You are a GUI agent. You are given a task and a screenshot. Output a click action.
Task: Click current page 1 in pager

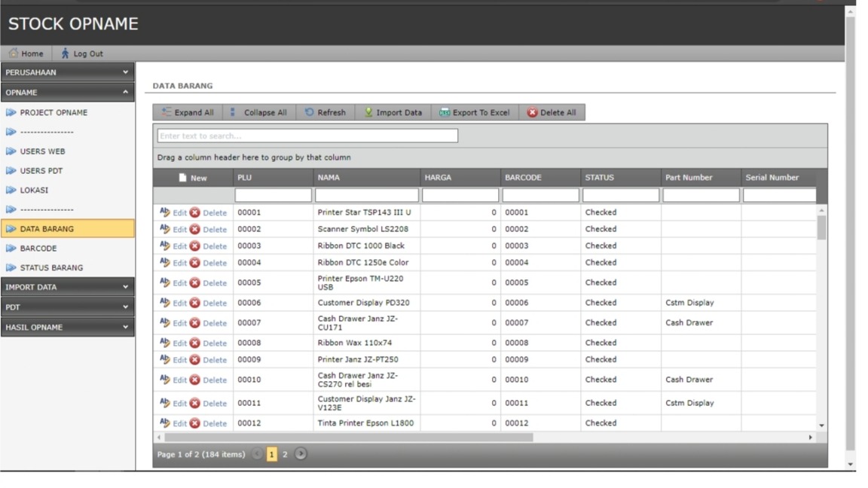pyautogui.click(x=272, y=454)
